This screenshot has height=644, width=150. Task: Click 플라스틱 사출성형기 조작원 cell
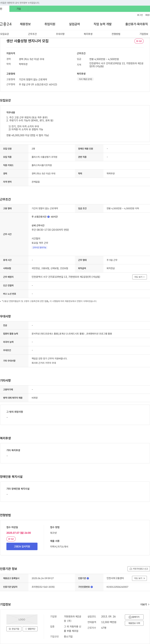44,157
